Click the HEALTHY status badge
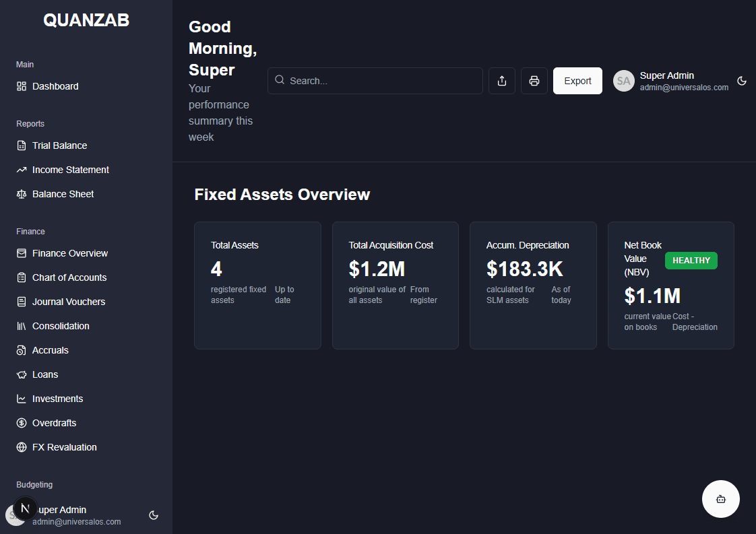This screenshot has height=534, width=756. click(x=691, y=260)
